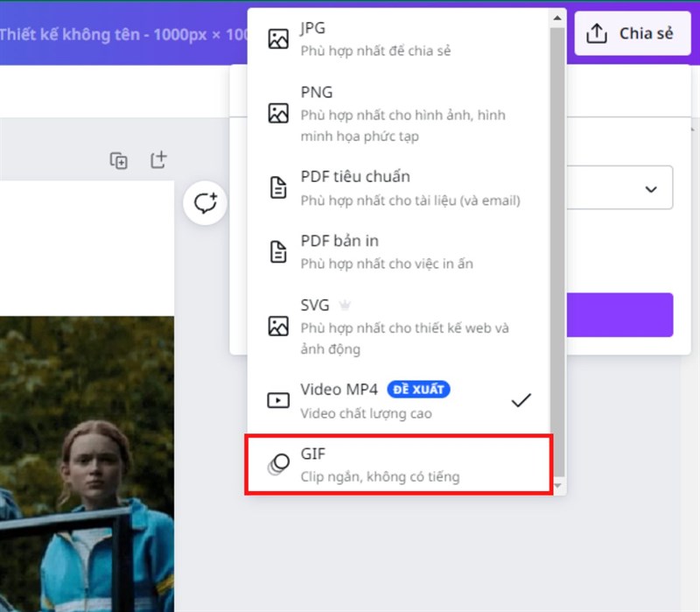Click the PDF bản in print icon
This screenshot has width=700, height=612.
276,251
